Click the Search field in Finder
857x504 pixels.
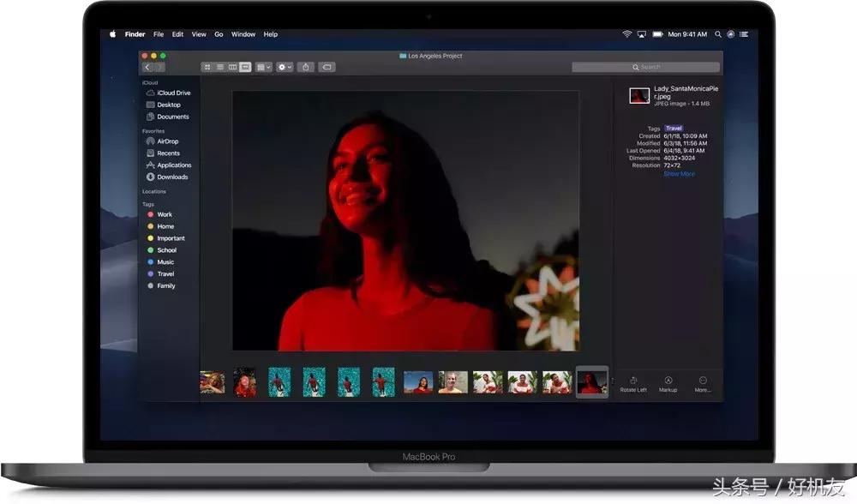click(646, 67)
